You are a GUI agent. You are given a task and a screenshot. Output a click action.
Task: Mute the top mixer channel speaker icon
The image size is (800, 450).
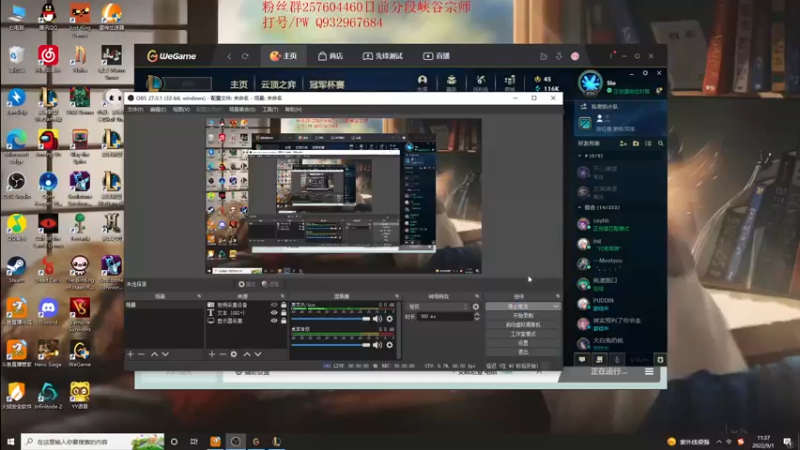(377, 319)
